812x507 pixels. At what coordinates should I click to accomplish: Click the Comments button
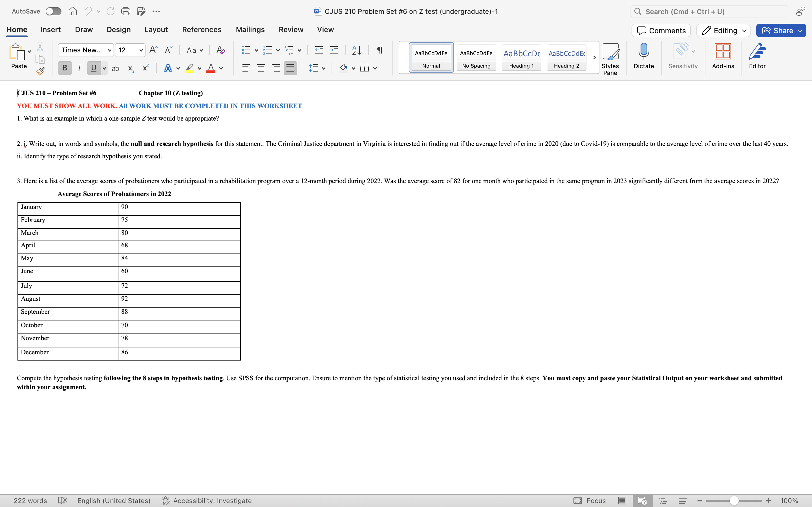coord(661,30)
